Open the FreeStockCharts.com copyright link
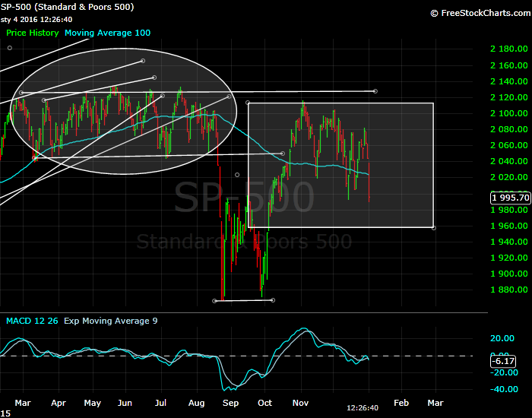532x418 pixels. coord(480,13)
